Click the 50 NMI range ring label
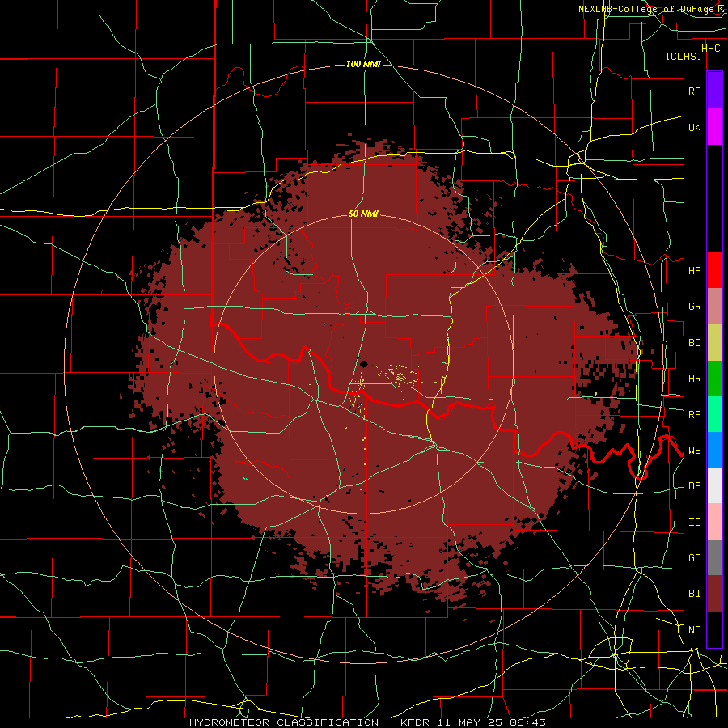This screenshot has height=728, width=728. click(363, 214)
